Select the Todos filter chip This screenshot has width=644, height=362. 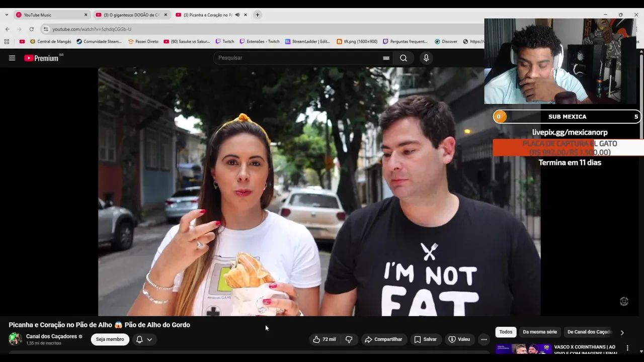506,332
